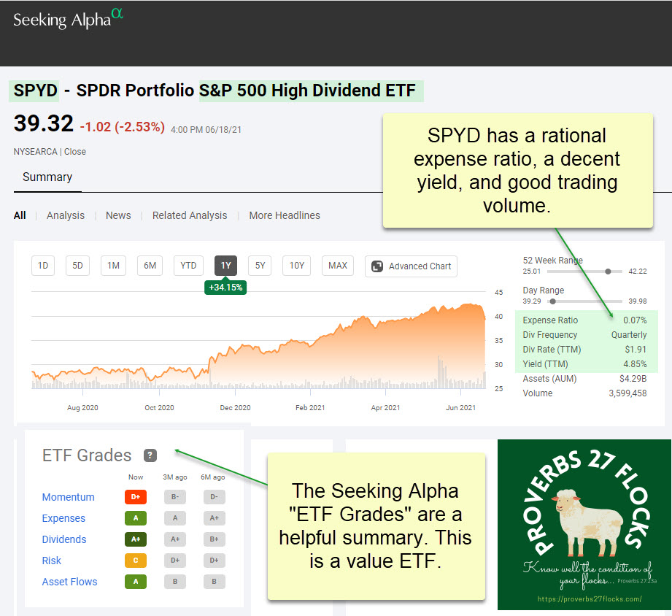The image size is (672, 616).
Task: Click the Risk C grade badge
Action: point(136,561)
